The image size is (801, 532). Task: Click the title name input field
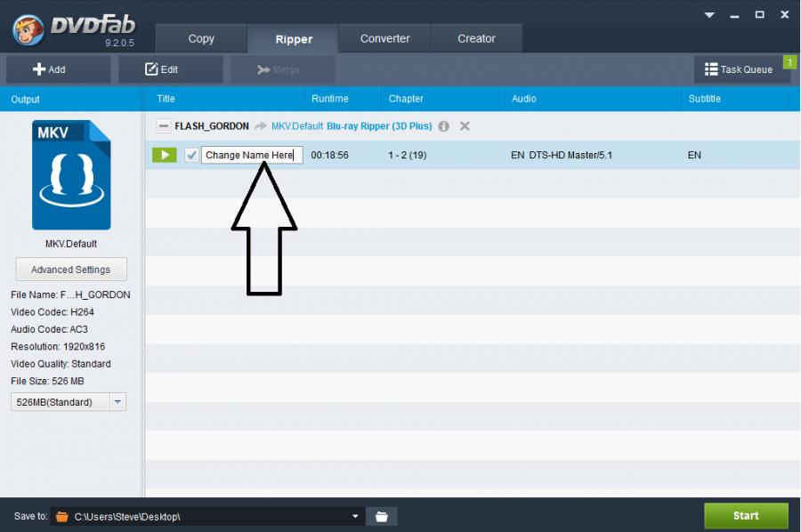(252, 155)
